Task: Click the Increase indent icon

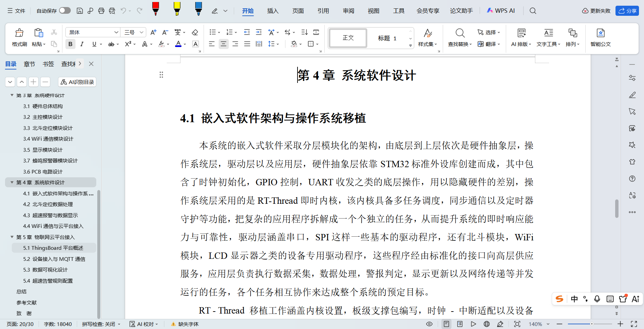Action: click(259, 32)
